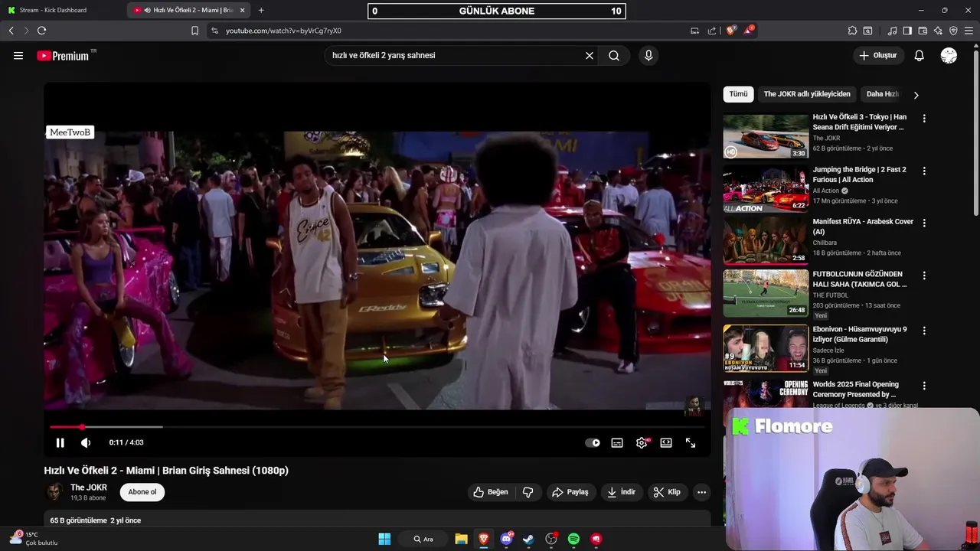Open Spotify from the taskbar

click(573, 539)
